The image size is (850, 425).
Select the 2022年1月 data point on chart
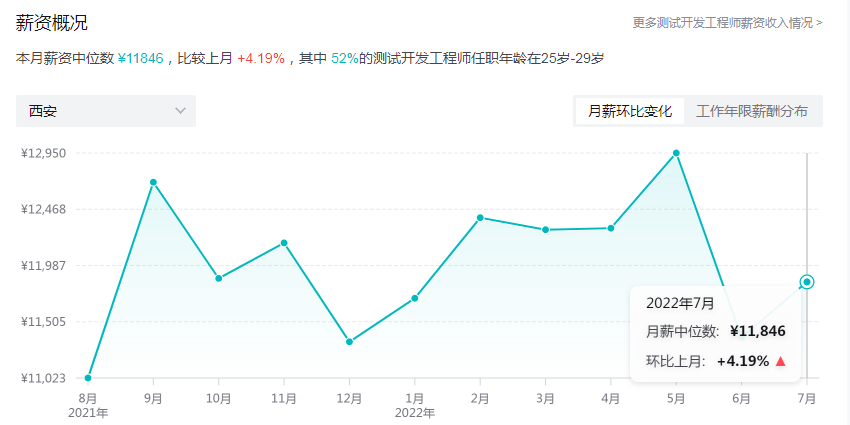pos(415,298)
